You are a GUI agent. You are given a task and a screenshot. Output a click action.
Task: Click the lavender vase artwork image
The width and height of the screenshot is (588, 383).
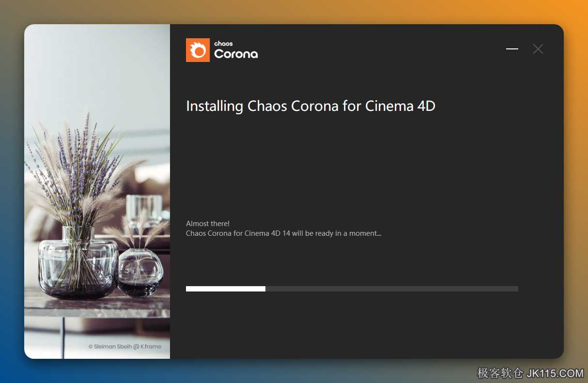(97, 191)
